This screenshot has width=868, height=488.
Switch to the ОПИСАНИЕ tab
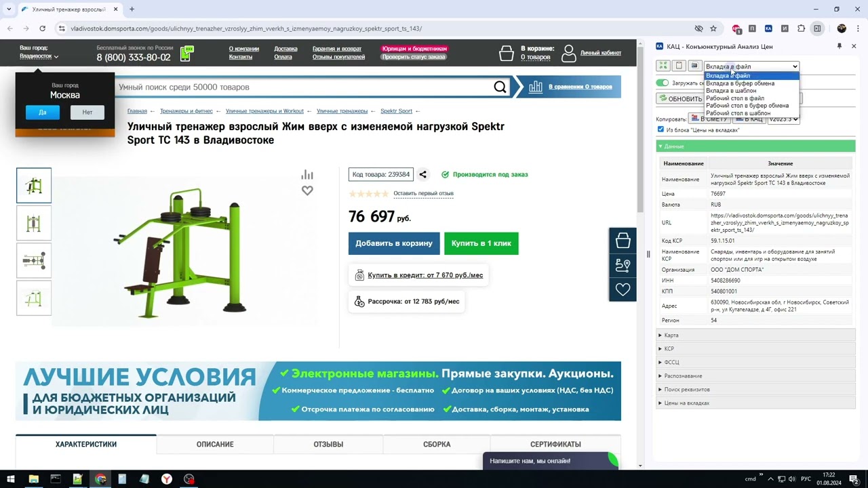click(215, 445)
